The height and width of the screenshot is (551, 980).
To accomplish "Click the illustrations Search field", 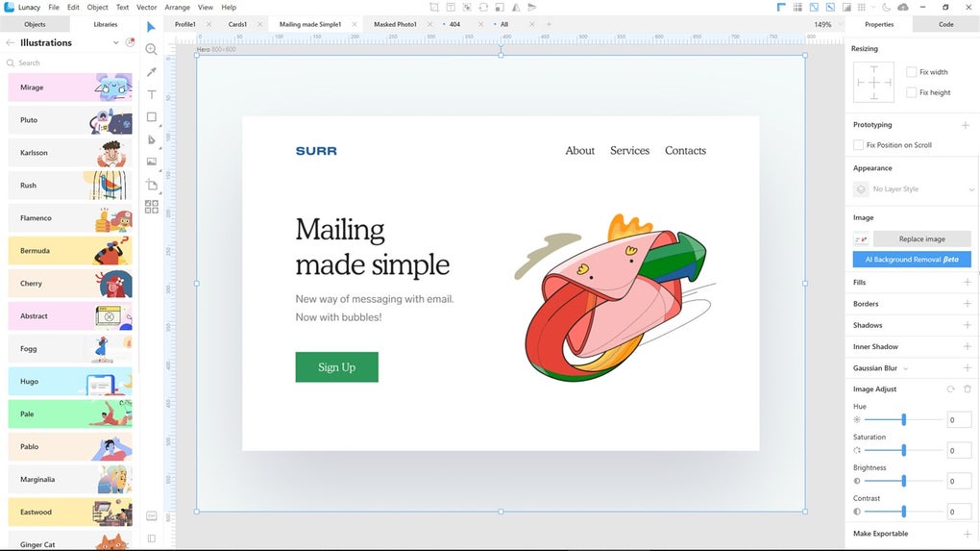I will [x=69, y=63].
